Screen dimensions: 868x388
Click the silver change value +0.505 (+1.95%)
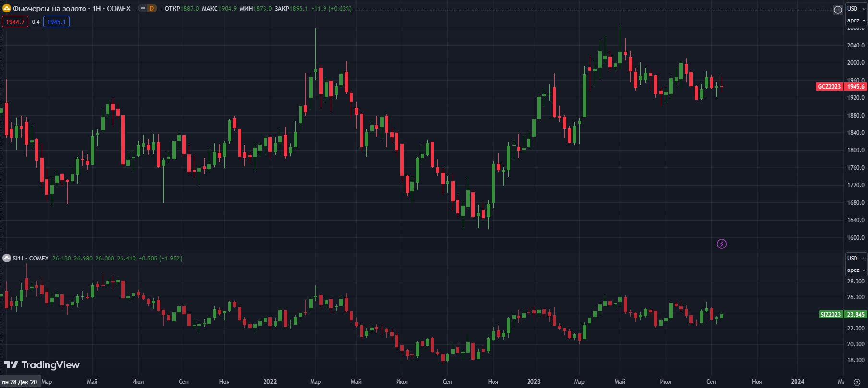point(160,258)
